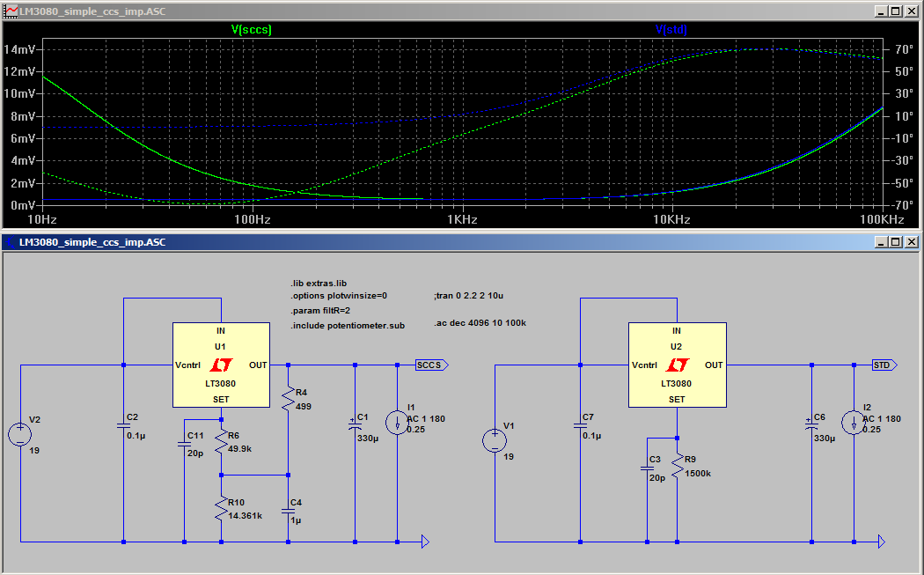Image resolution: width=924 pixels, height=575 pixels.
Task: Select the U1 LT3080 regulator symbol
Action: 221,365
